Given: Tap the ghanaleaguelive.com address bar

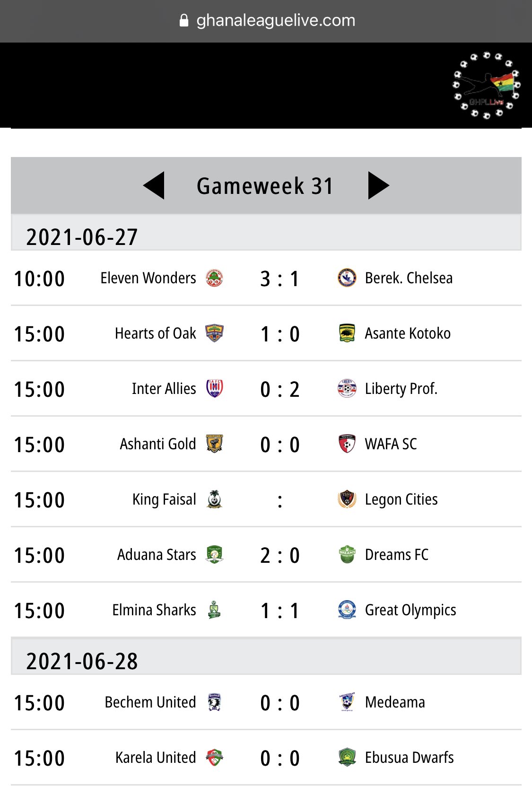Looking at the screenshot, I should click(x=267, y=20).
